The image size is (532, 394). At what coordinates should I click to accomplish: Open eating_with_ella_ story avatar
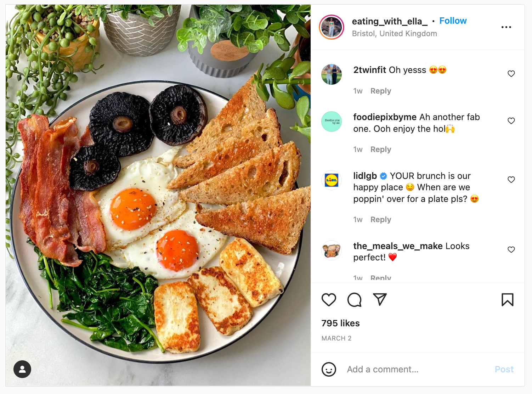(332, 27)
